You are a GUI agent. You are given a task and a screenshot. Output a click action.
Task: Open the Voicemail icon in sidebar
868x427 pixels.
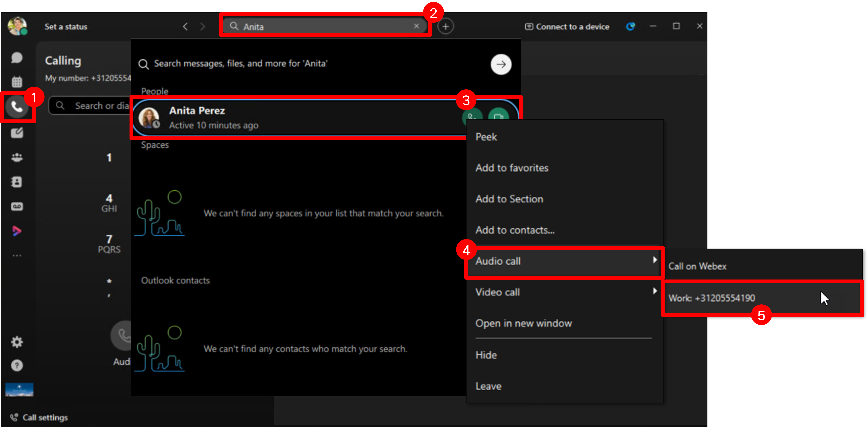[16, 206]
